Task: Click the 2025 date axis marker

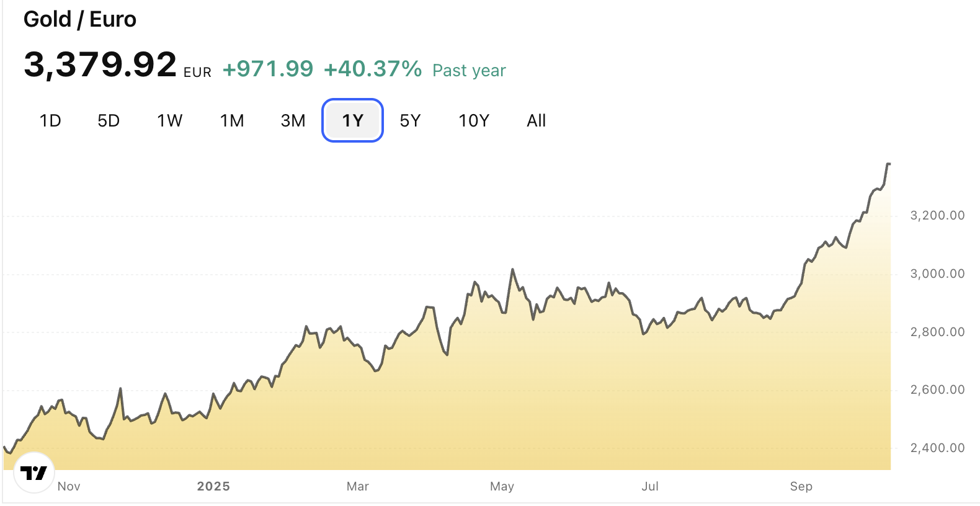Action: pyautogui.click(x=213, y=486)
